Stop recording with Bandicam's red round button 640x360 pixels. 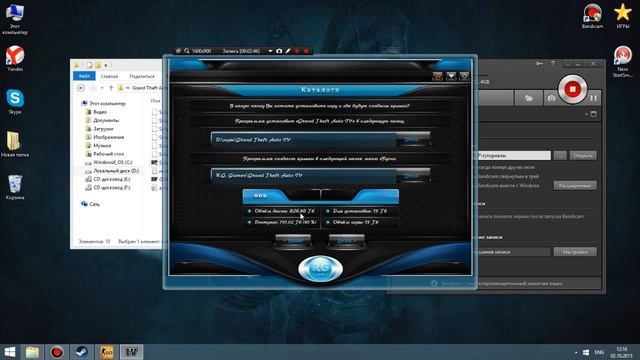click(x=572, y=89)
